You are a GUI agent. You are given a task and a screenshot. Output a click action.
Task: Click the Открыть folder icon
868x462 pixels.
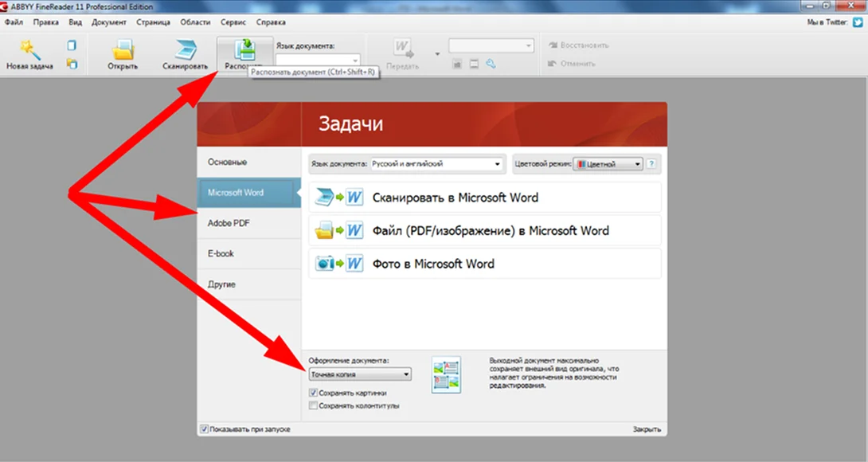point(123,50)
